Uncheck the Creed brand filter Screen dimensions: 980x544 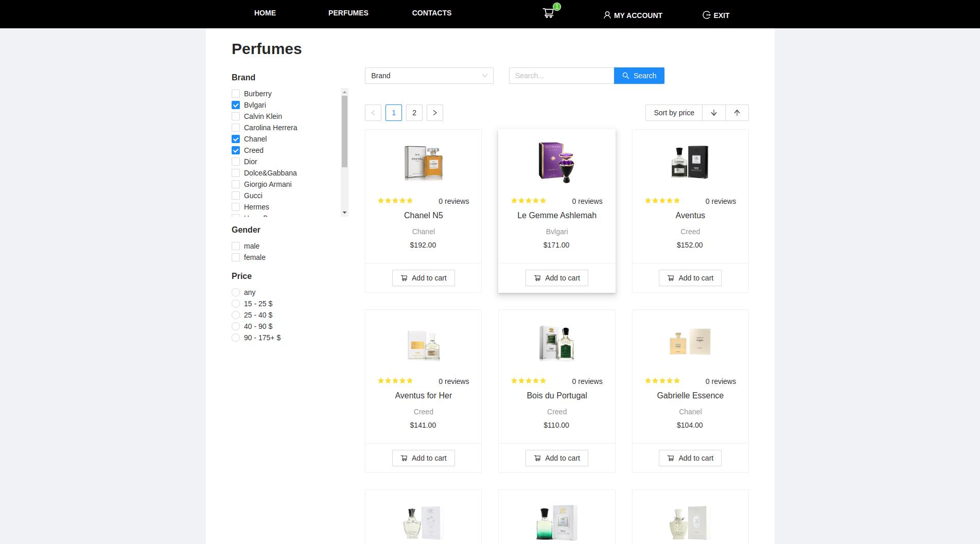236,150
